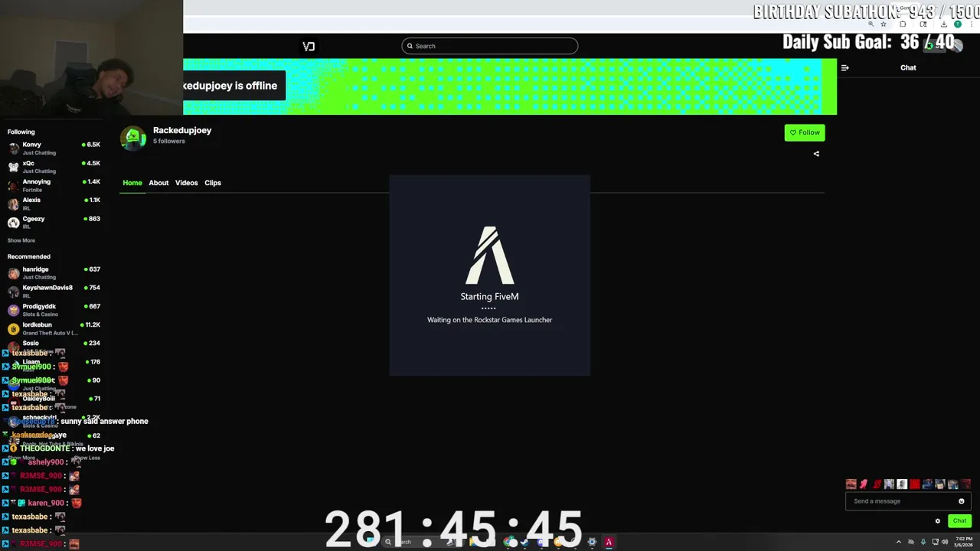Screen dimensions: 980x551
Task: Open Cgeezy's channel in Following
Action: (x=54, y=222)
